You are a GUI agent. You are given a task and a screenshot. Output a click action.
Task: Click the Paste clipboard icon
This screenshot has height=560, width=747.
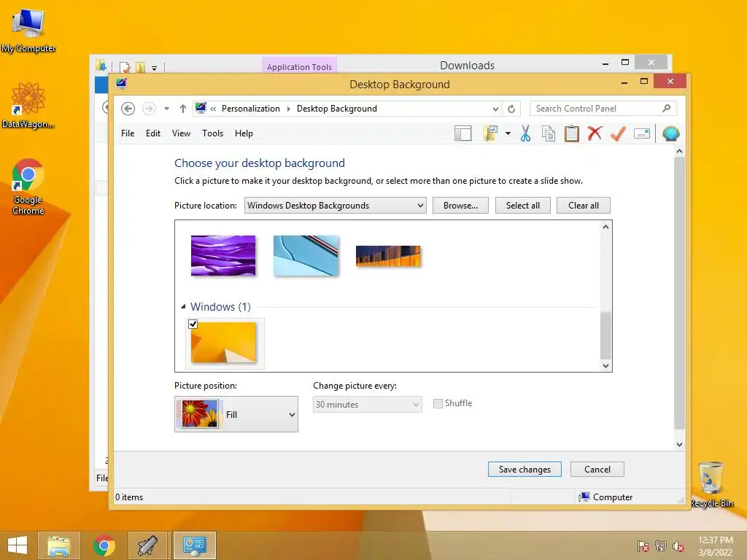(572, 134)
